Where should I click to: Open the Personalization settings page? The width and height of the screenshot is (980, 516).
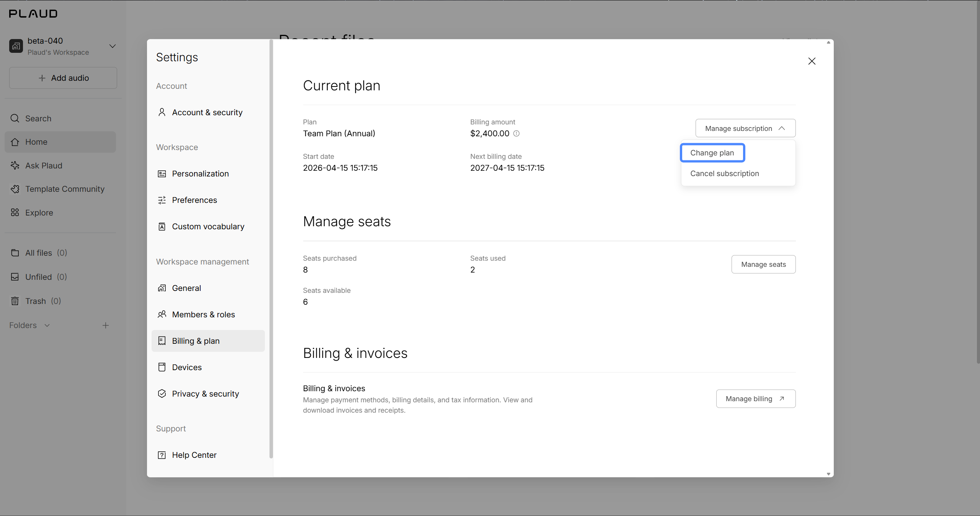pos(208,174)
